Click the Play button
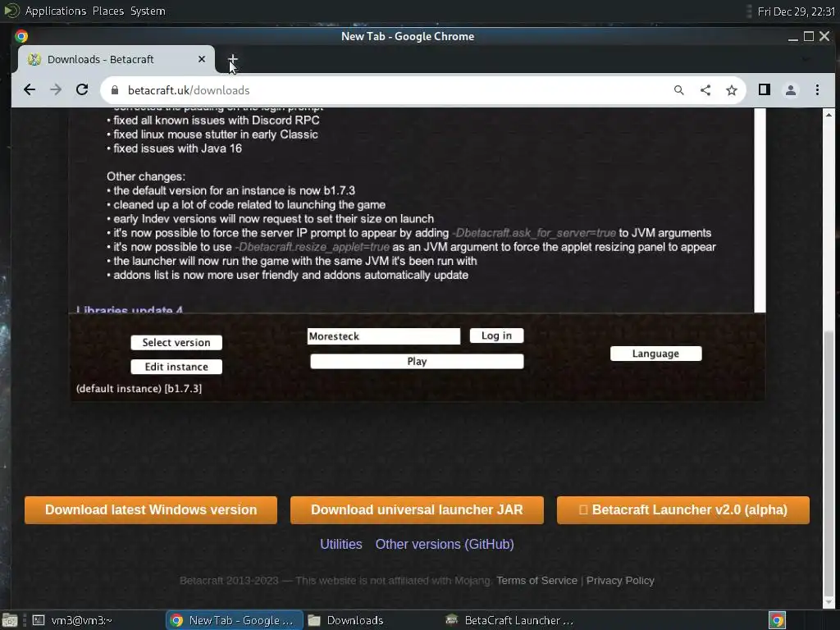 point(417,362)
